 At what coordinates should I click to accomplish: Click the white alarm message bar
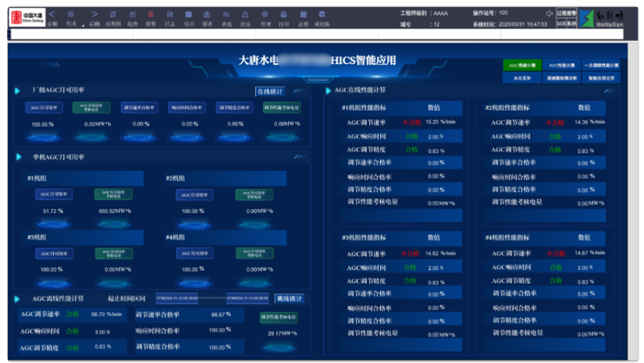click(x=317, y=34)
